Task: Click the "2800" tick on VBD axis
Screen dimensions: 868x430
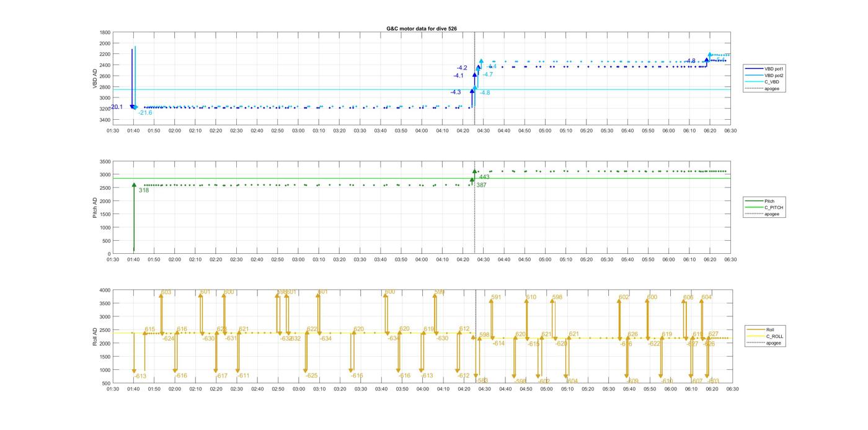Action: (105, 87)
